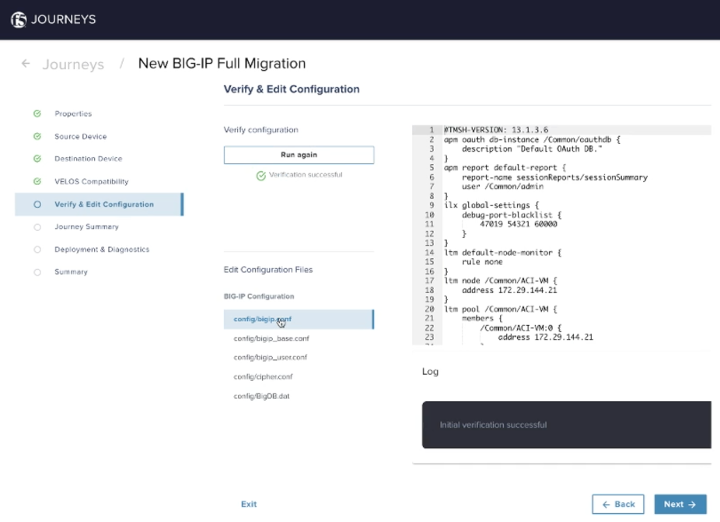Screen dimensions: 720x522
Task: Select the Deployment & Diagnostics step circle
Action: (x=37, y=249)
